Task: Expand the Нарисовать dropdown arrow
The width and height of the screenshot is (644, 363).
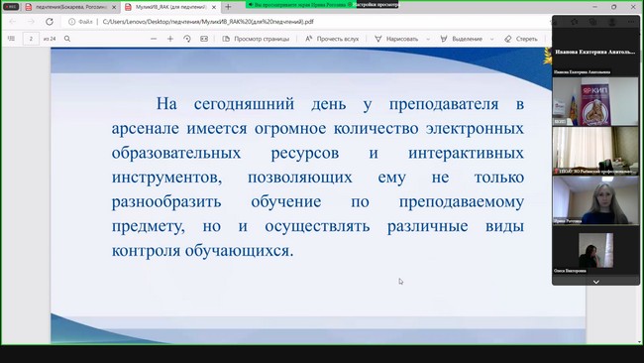Action: pos(428,39)
